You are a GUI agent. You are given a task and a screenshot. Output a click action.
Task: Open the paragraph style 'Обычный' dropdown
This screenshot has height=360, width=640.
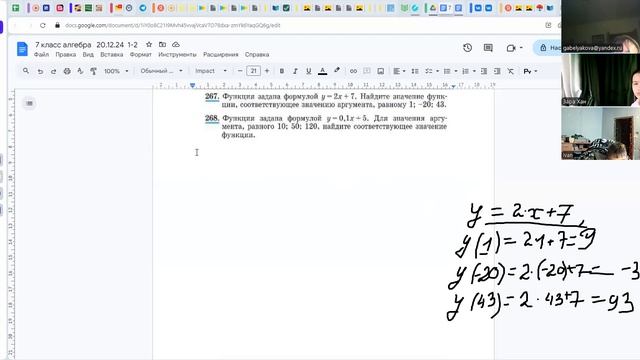[x=161, y=71]
